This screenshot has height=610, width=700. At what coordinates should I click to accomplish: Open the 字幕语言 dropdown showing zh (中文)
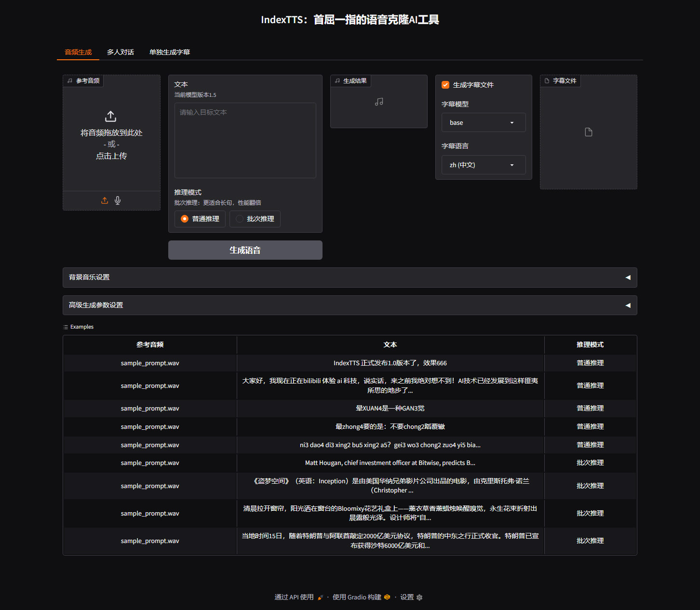[484, 165]
